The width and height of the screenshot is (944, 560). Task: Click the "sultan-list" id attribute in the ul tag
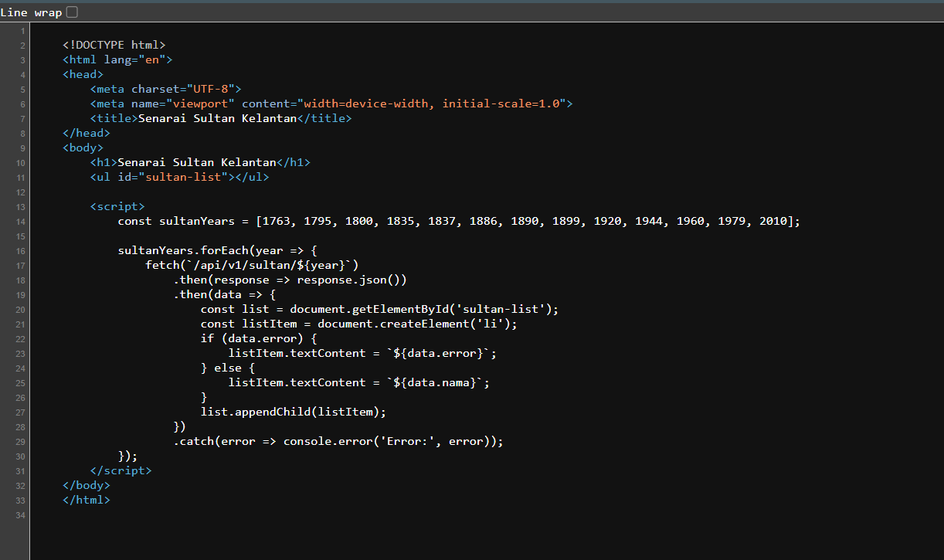tap(185, 178)
